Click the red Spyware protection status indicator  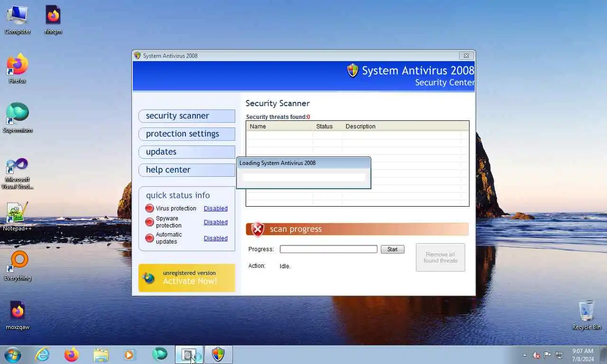[149, 221]
